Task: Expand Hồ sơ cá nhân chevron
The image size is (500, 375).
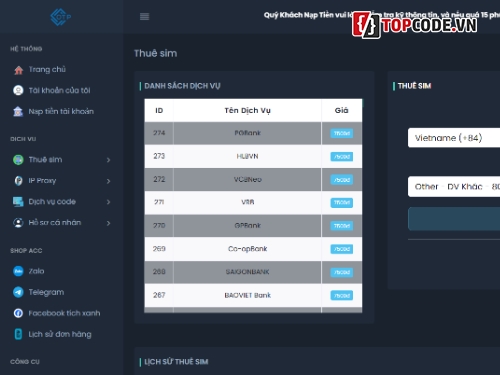Action: tap(108, 223)
